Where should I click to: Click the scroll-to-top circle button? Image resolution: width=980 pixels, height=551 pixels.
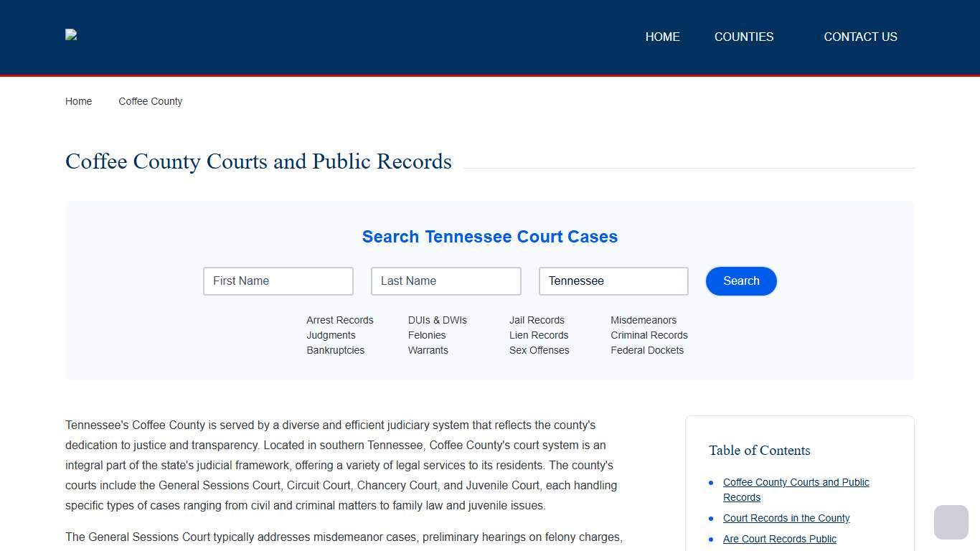[951, 522]
